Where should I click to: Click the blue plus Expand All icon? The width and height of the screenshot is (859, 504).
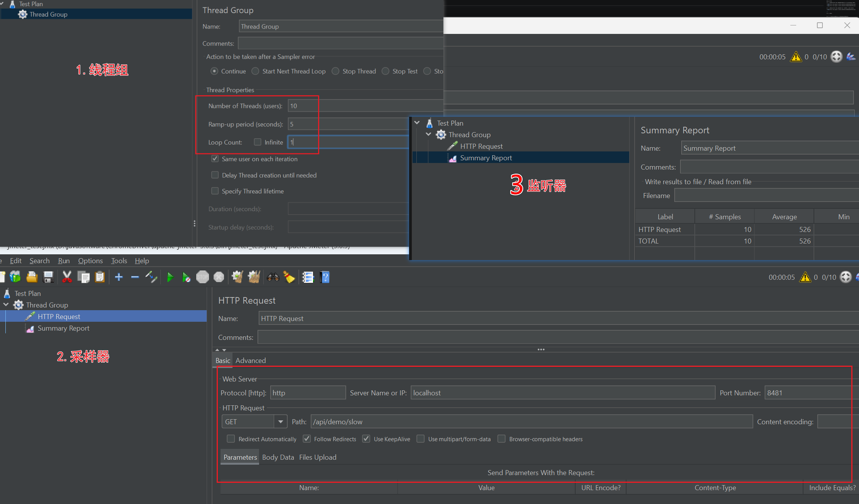pyautogui.click(x=119, y=277)
